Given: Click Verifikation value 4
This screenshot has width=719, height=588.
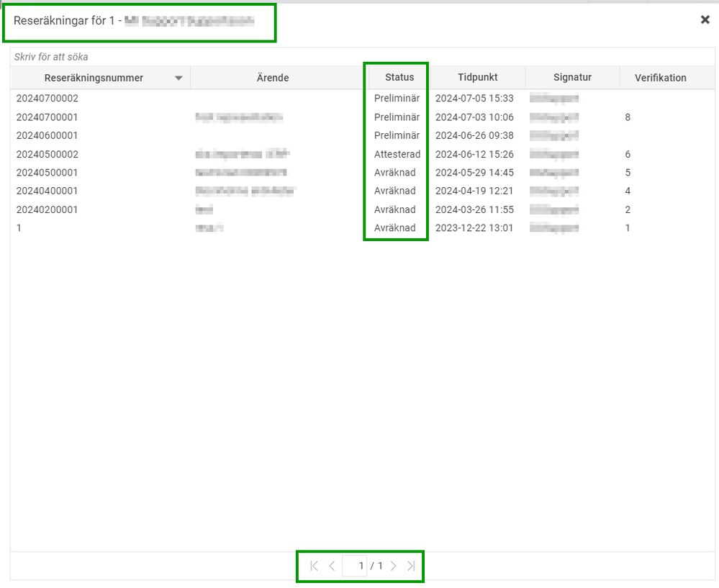Looking at the screenshot, I should [628, 191].
